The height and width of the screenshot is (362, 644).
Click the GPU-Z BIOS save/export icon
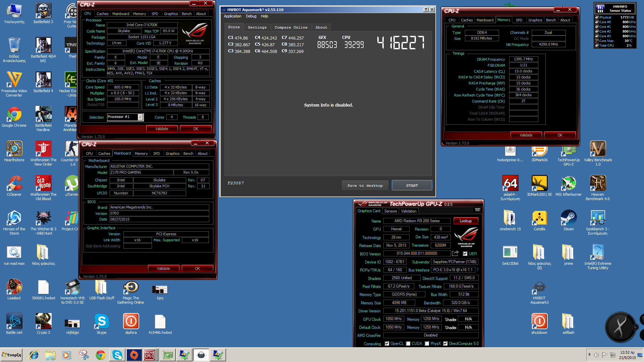(455, 253)
